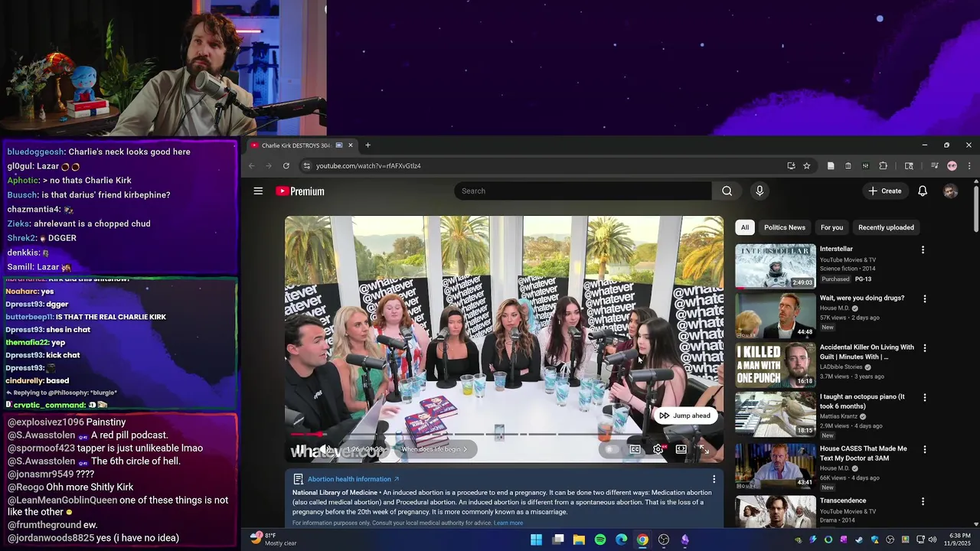Close the Charlie Kirk DESTROYS tab
This screenshot has height=551, width=980.
(x=351, y=145)
